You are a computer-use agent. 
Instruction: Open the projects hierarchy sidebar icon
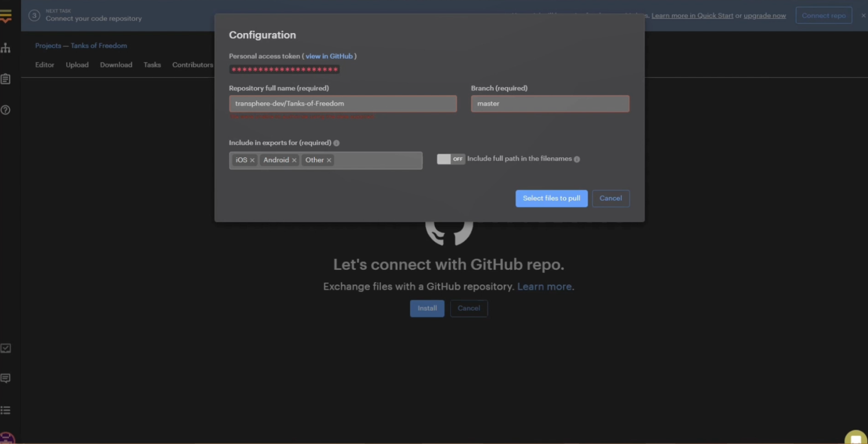point(6,48)
